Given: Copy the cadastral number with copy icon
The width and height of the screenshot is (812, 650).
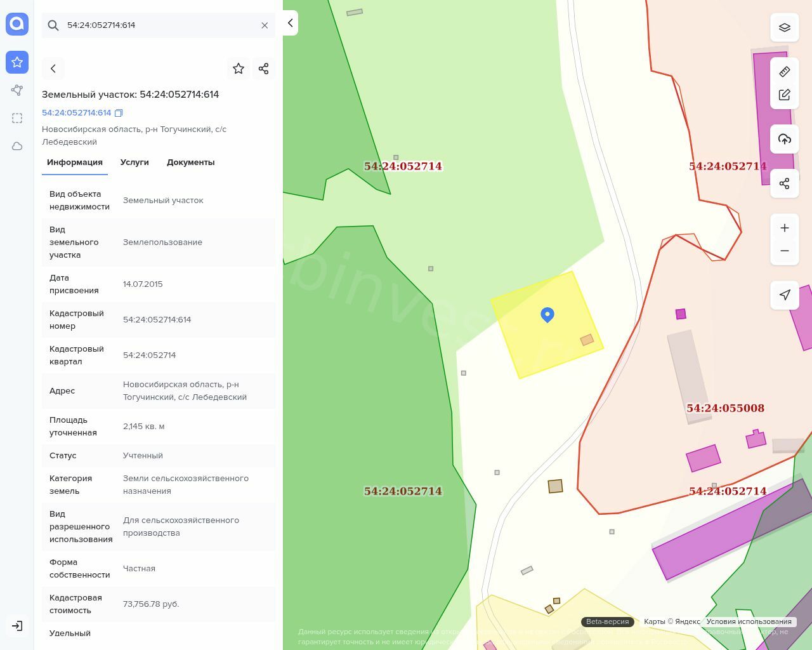Looking at the screenshot, I should click(119, 113).
